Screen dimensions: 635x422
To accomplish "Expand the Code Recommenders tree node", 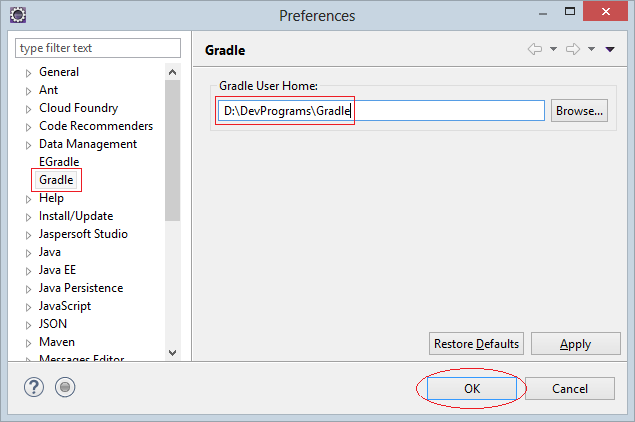I will pos(28,127).
